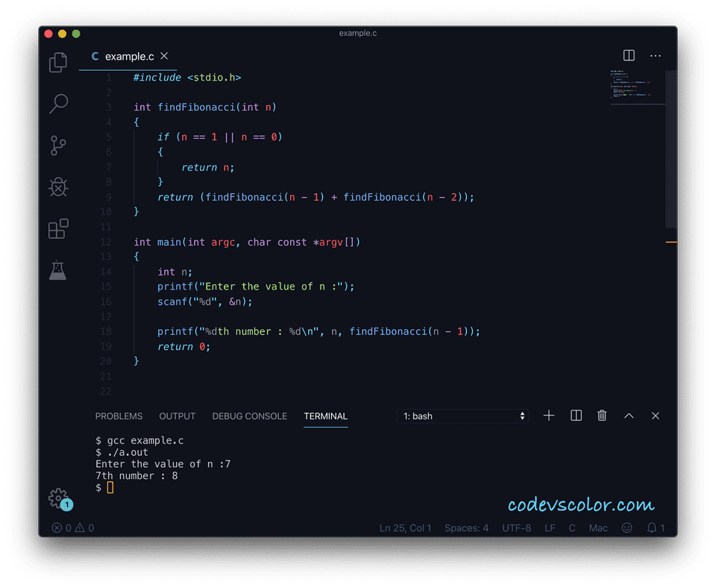Image resolution: width=716 pixels, height=588 pixels.
Task: Click the Spaces: 4 indentation setting
Action: point(466,528)
